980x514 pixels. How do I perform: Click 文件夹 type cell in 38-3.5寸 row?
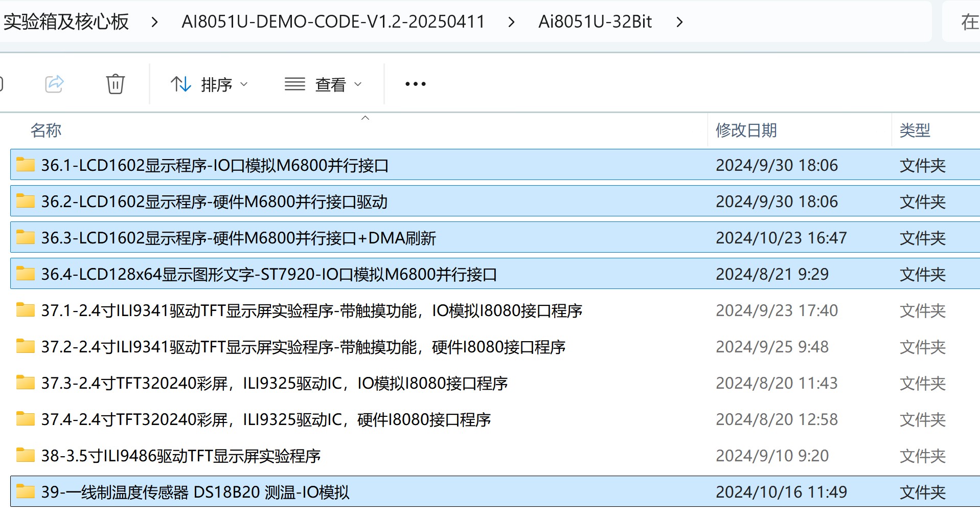pyautogui.click(x=923, y=456)
